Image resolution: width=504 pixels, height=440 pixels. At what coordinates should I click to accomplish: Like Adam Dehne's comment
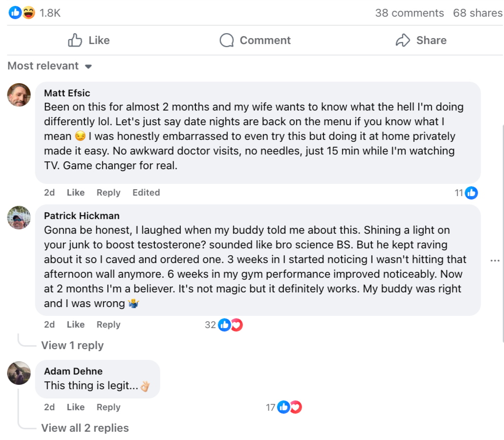(x=76, y=407)
